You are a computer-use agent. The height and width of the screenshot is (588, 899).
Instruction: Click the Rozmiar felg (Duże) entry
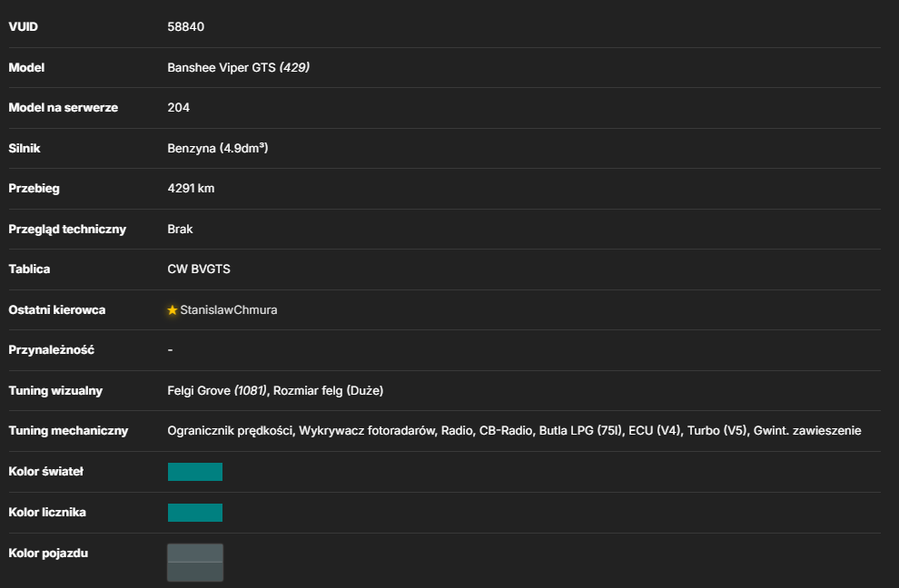[x=329, y=391]
